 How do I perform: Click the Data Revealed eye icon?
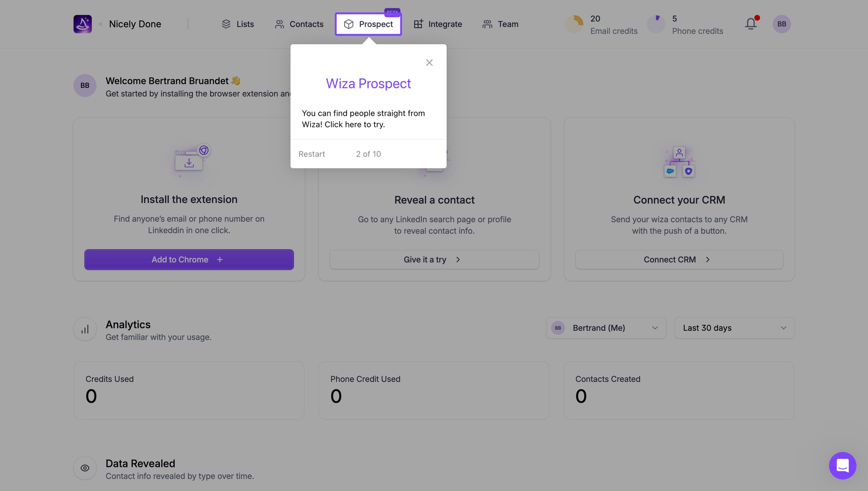point(85,468)
